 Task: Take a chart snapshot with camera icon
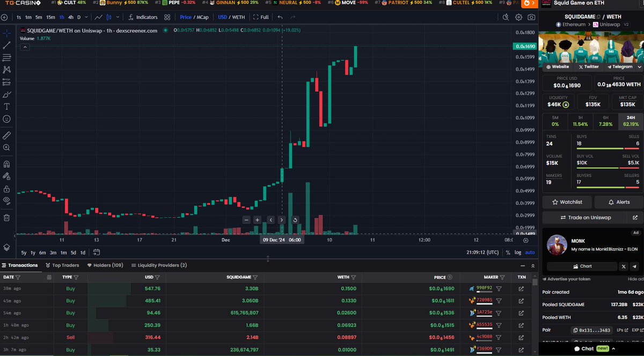(x=531, y=17)
